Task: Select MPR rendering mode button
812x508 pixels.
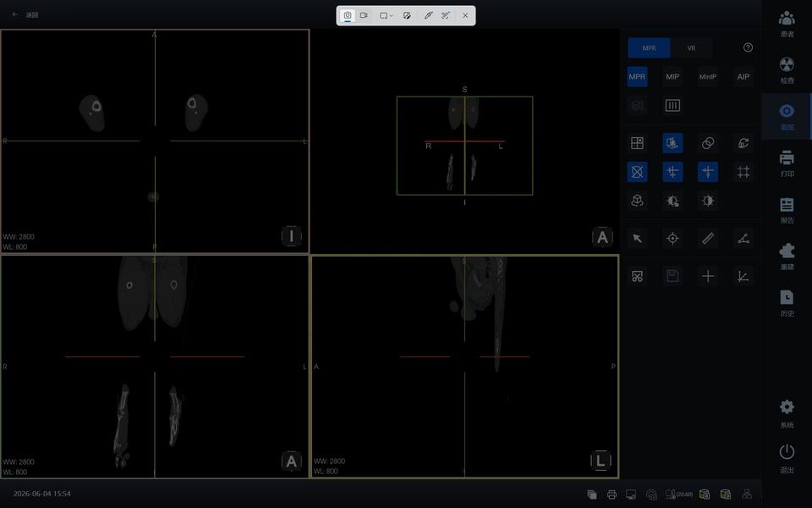Action: coord(637,77)
